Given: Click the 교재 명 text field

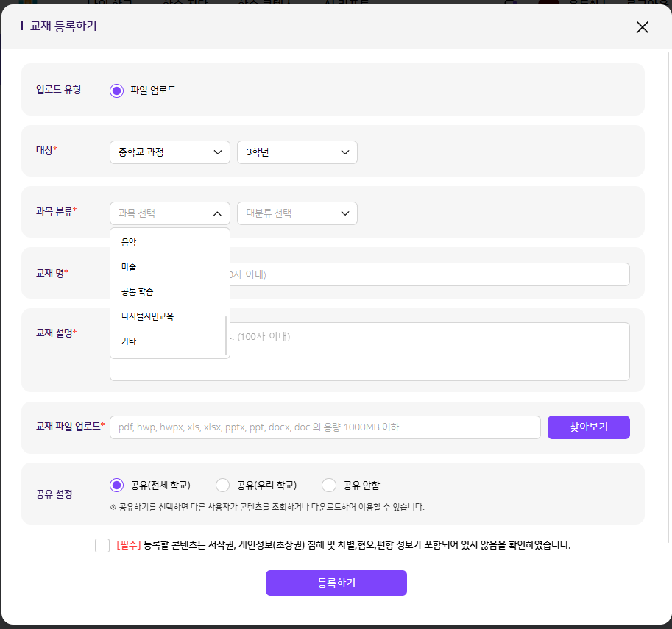Looking at the screenshot, I should pos(429,274).
